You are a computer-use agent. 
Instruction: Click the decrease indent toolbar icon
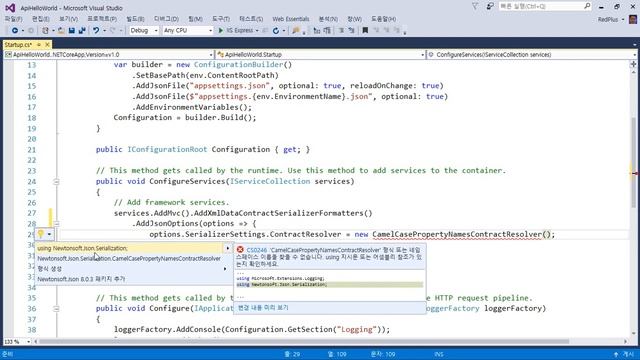[x=317, y=31]
